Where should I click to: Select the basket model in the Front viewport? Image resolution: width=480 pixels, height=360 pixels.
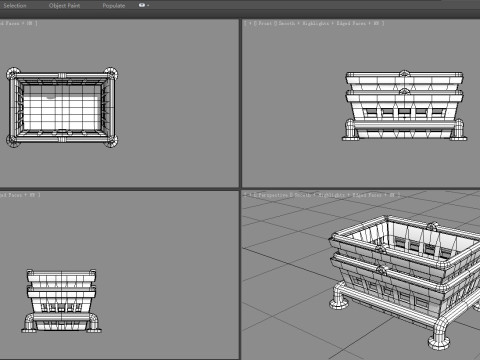404,106
